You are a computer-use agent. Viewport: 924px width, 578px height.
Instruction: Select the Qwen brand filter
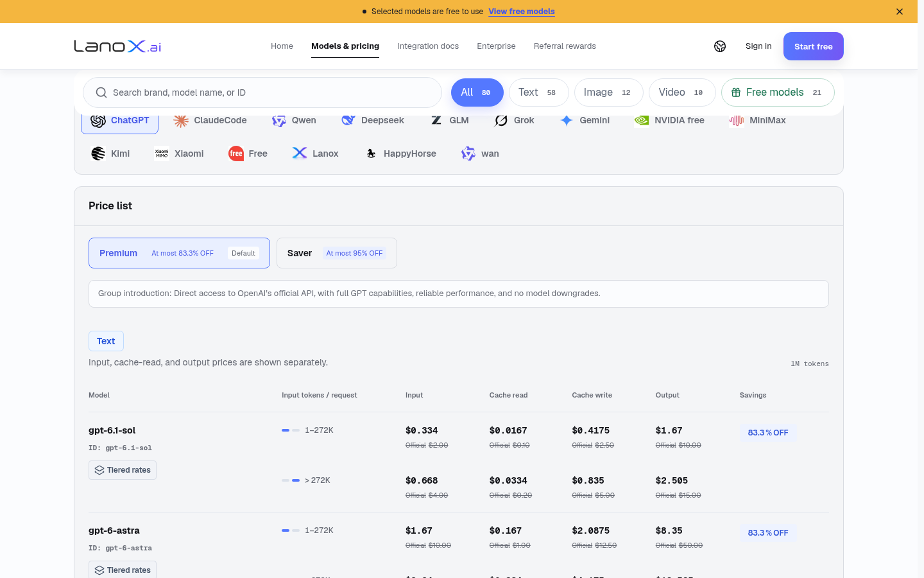pyautogui.click(x=294, y=120)
